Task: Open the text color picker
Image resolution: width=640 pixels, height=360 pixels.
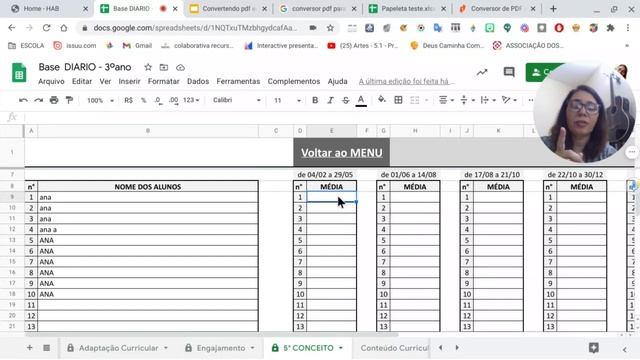Action: (x=361, y=100)
